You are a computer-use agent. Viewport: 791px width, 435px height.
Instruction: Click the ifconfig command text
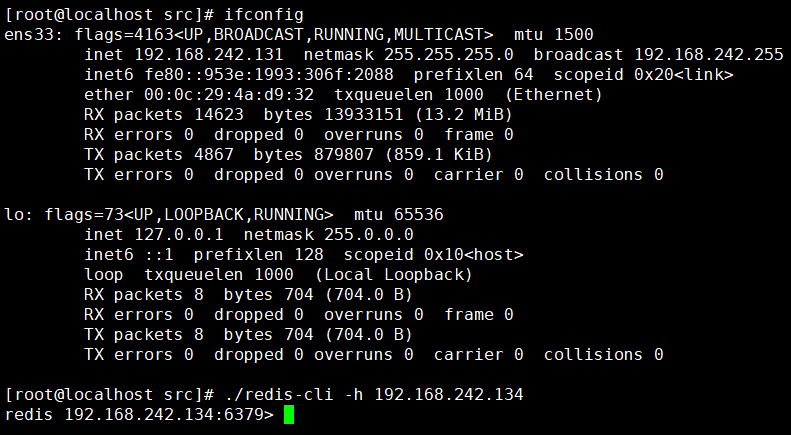[264, 15]
